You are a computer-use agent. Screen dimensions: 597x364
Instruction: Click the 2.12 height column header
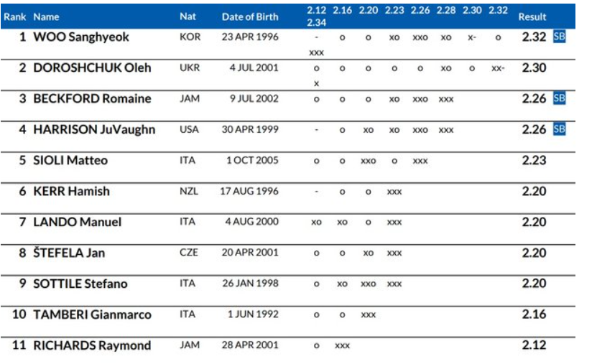316,11
